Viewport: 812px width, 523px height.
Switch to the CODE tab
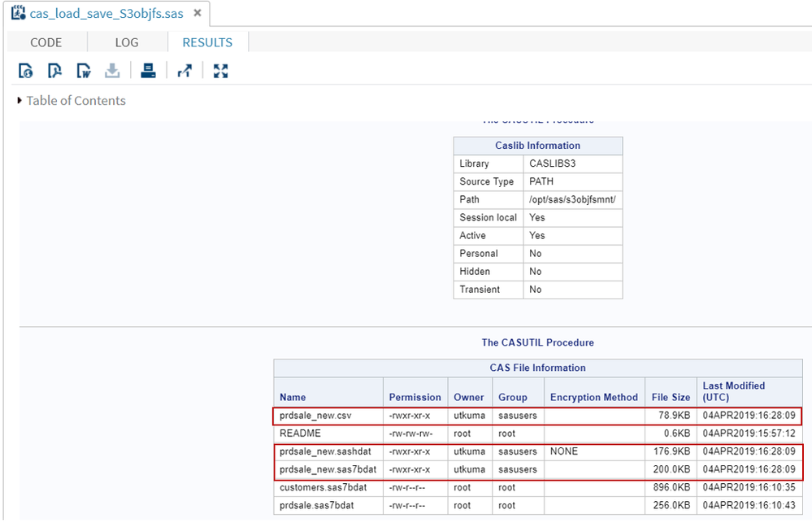coord(46,42)
